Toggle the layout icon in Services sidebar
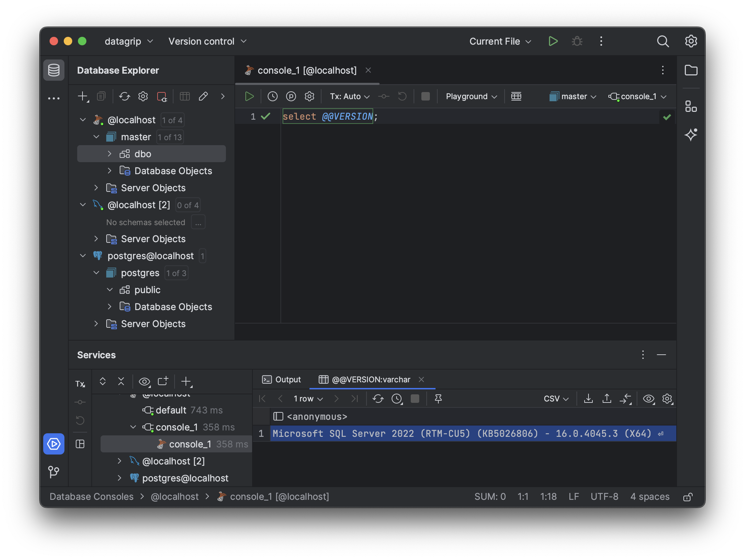Image resolution: width=745 pixels, height=560 pixels. (80, 444)
